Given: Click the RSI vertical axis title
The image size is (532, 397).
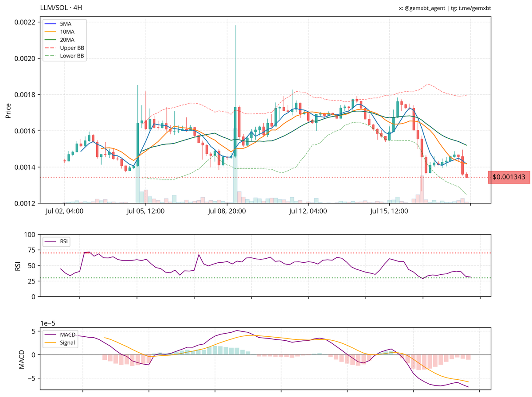Looking at the screenshot, I should (17, 265).
